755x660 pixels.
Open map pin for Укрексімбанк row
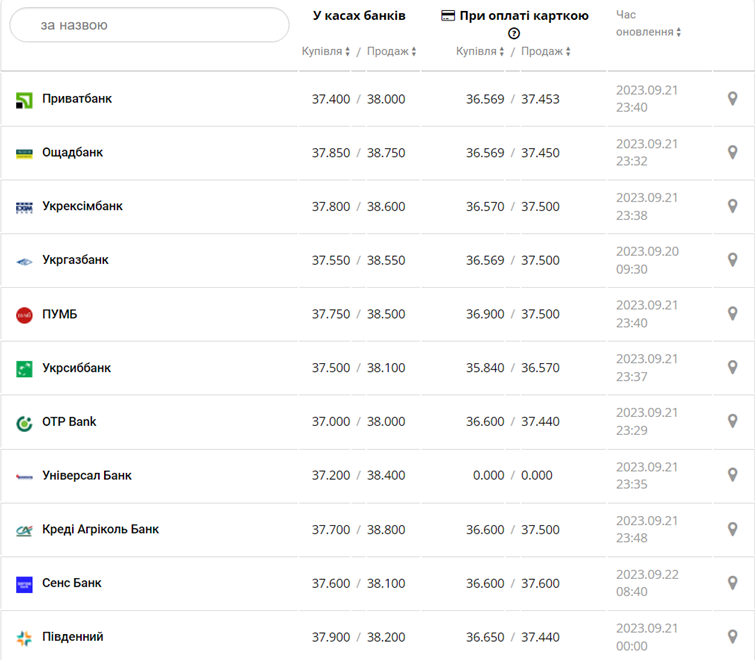pos(732,206)
